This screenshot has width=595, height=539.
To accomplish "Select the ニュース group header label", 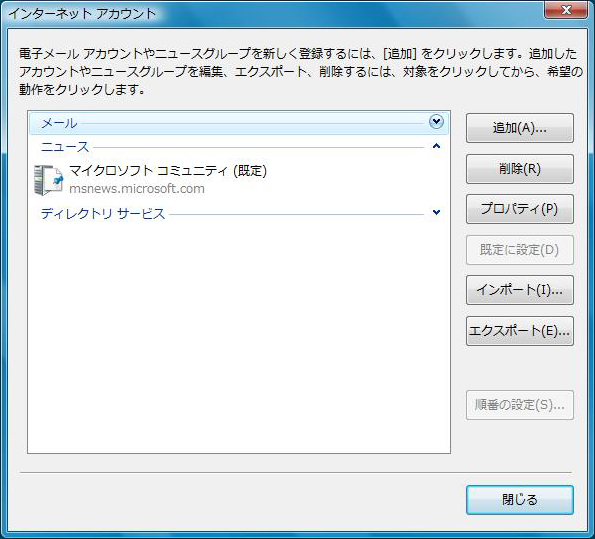I will [x=65, y=147].
